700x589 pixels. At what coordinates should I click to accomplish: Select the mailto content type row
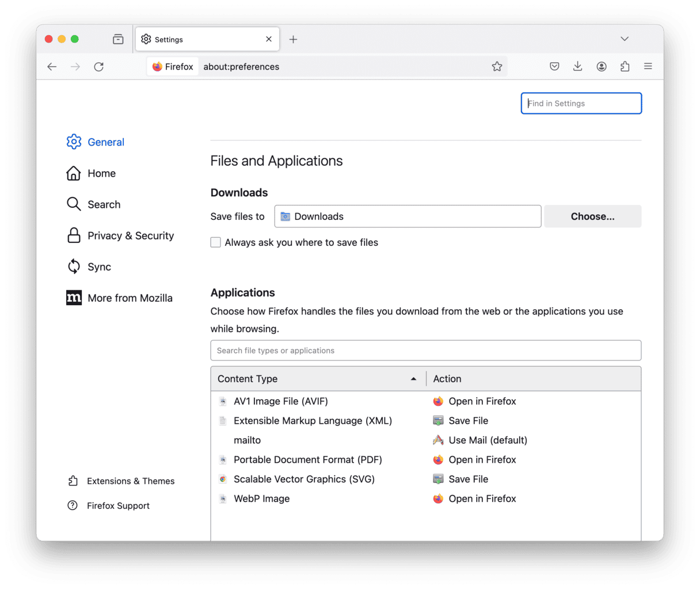pyautogui.click(x=426, y=440)
